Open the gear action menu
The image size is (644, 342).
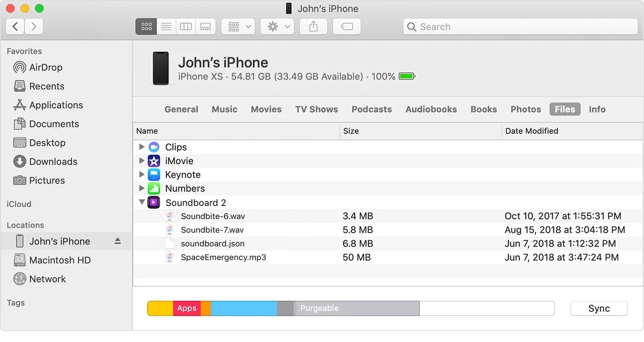point(277,27)
